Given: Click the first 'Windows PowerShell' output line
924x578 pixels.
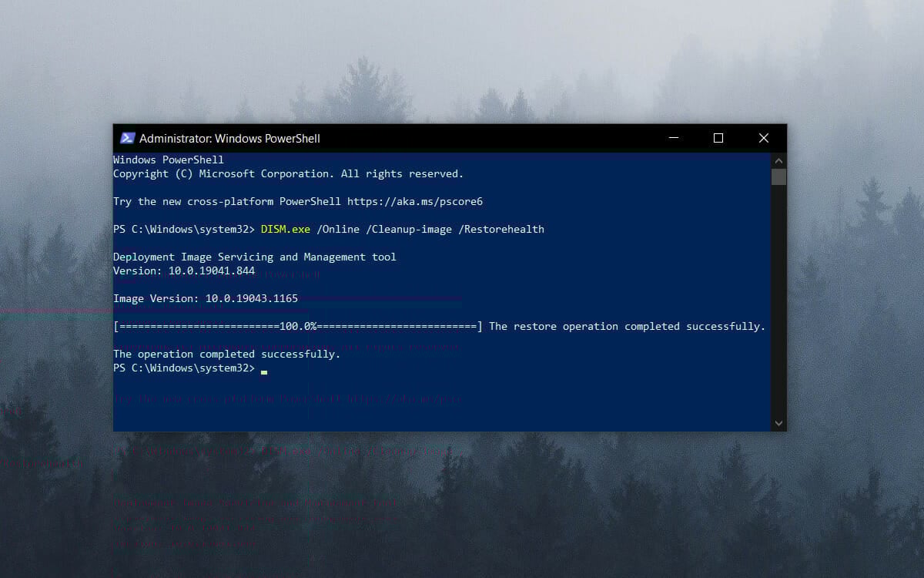Looking at the screenshot, I should pyautogui.click(x=169, y=160).
